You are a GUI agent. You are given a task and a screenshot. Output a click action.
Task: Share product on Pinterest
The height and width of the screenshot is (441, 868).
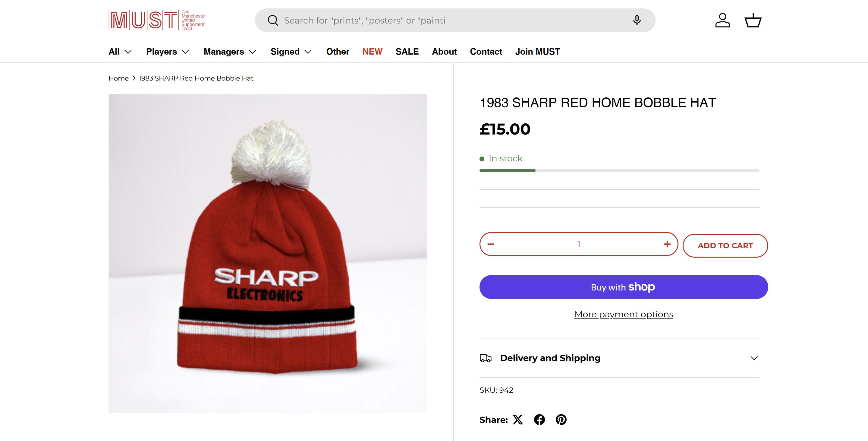click(561, 420)
